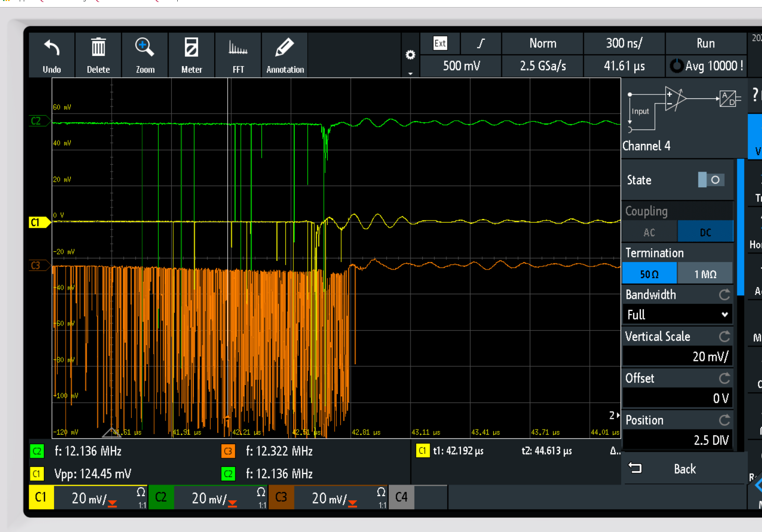Select 50 Ω termination
Screen dimensions: 762x532
[649, 274]
